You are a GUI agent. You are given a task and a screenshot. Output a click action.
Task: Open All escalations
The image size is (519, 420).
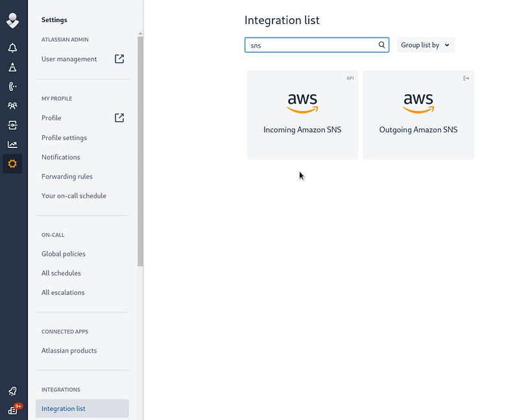[x=63, y=293]
